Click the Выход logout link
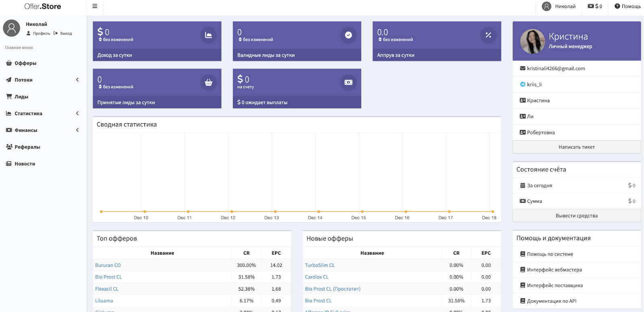This screenshot has height=312, width=644. pyautogui.click(x=63, y=33)
